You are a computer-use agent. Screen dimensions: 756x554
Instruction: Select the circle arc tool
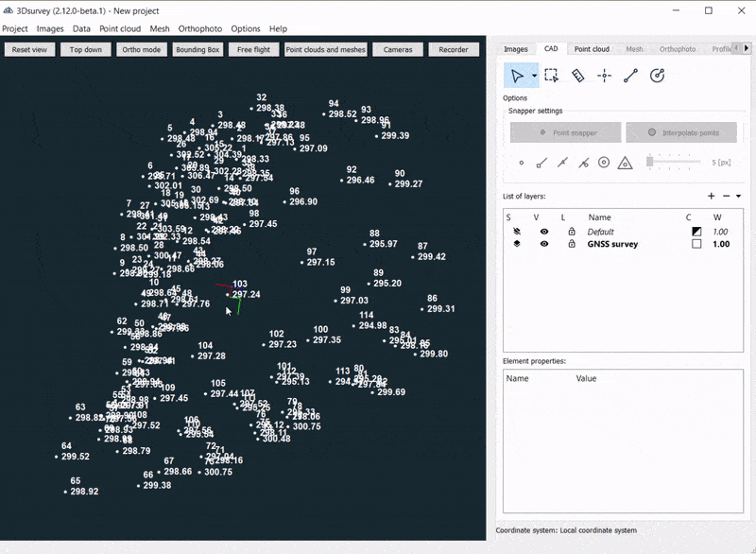tap(658, 76)
